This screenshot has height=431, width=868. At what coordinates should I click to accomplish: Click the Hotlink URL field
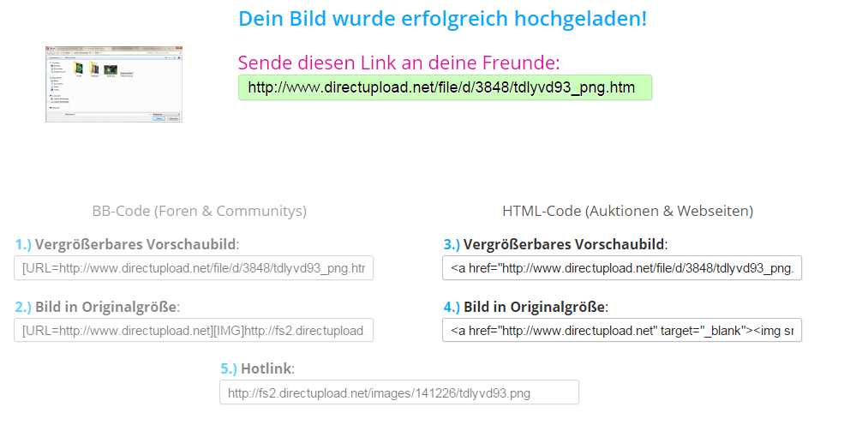tap(399, 392)
